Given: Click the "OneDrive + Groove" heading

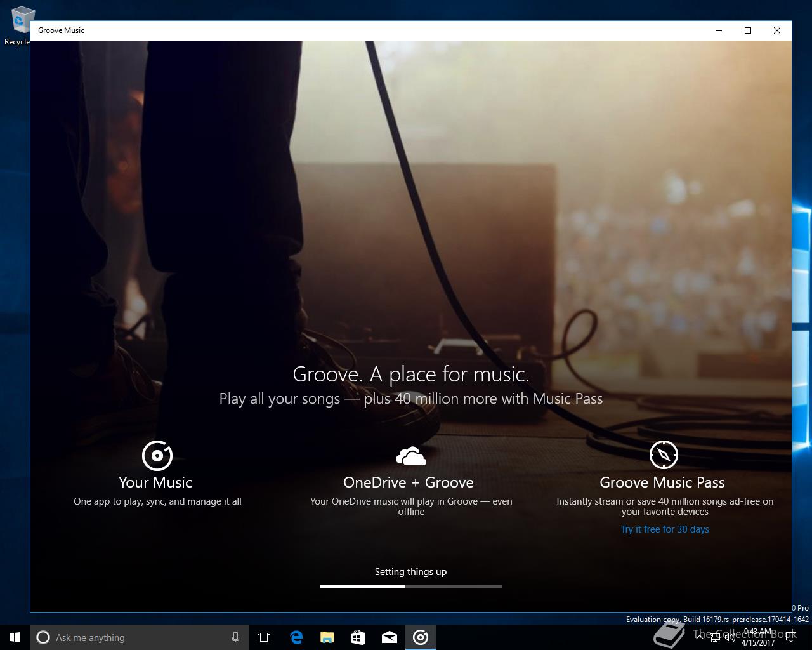Looking at the screenshot, I should click(x=409, y=482).
